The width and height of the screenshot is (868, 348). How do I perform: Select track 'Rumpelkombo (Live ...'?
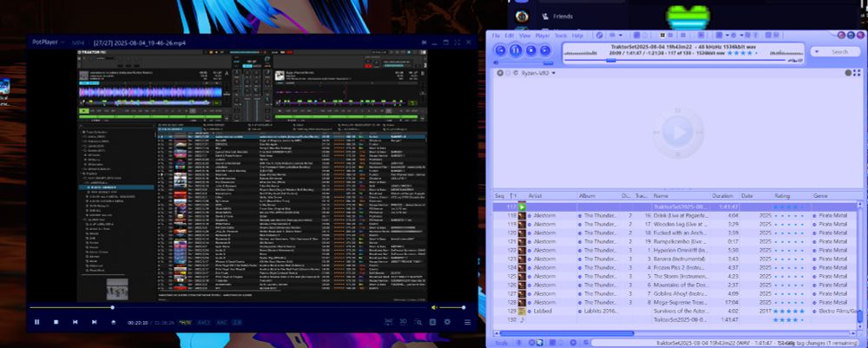pos(681,242)
